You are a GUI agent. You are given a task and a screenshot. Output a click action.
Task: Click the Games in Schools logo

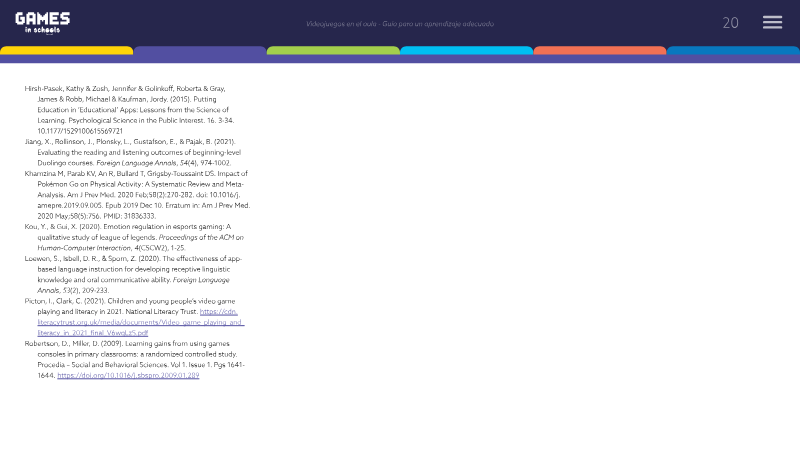42,23
